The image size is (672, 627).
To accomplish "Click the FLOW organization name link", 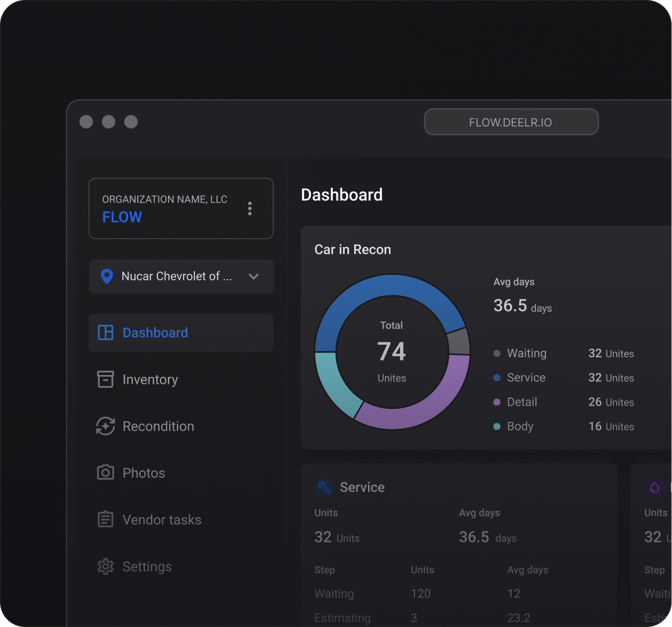I will pyautogui.click(x=122, y=217).
